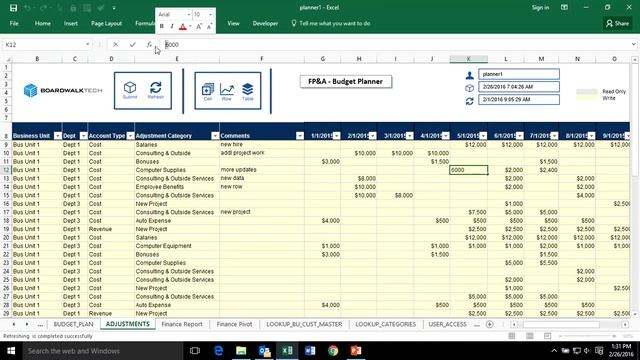The width and height of the screenshot is (640, 360).
Task: Open the Business Unit filter dropdown
Action: pyautogui.click(x=58, y=136)
